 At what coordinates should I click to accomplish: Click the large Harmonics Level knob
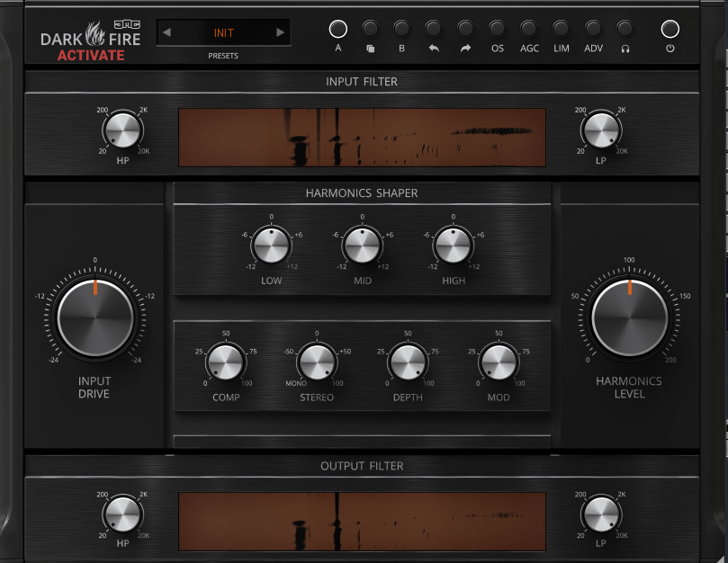click(x=630, y=316)
